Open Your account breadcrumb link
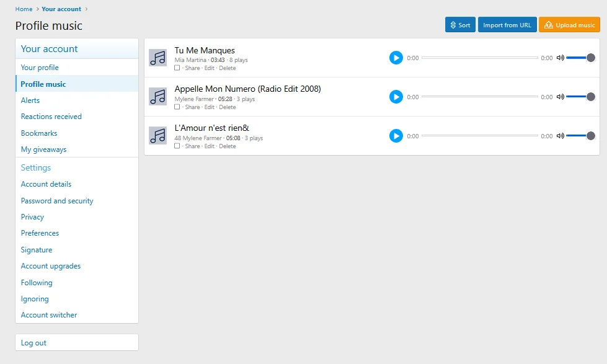This screenshot has height=364, width=607. click(61, 9)
